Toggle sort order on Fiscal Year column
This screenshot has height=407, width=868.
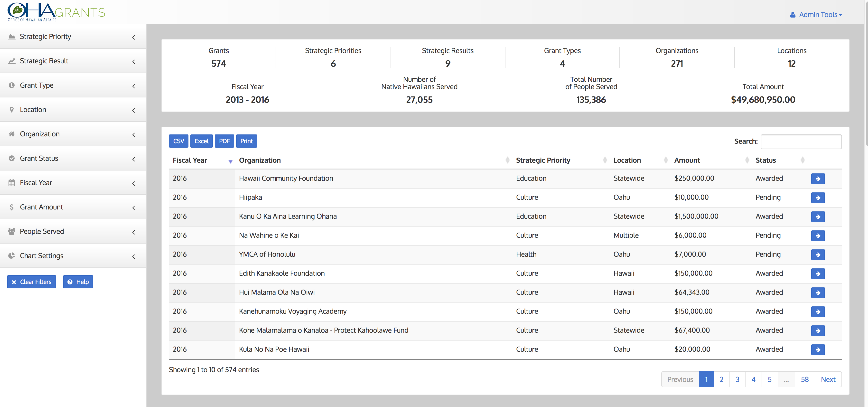tap(190, 161)
